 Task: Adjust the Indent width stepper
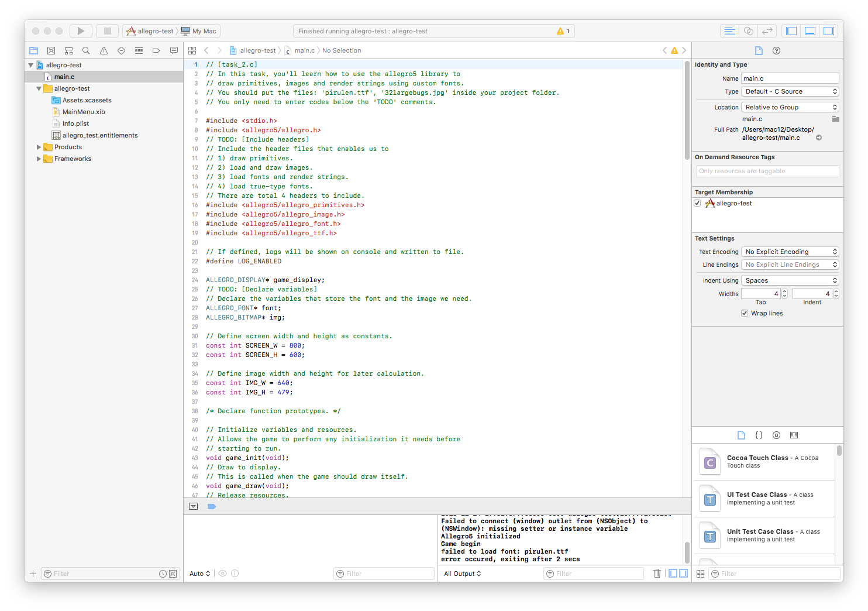point(836,294)
